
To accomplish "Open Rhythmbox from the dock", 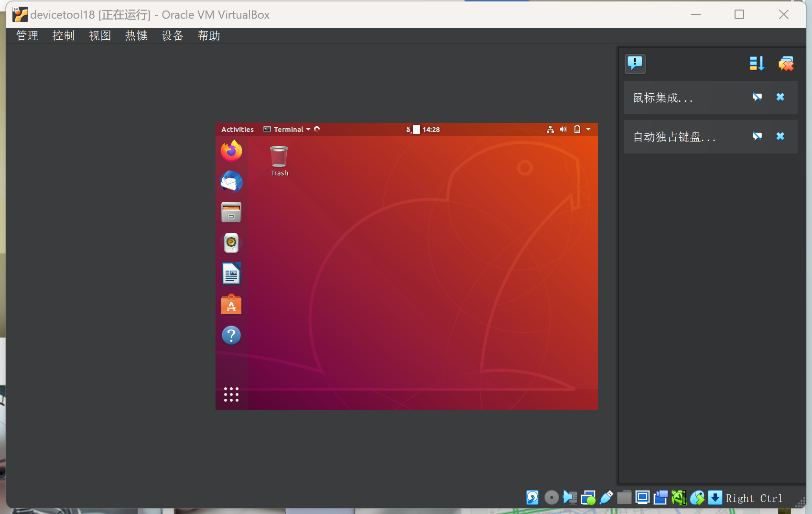I will [x=231, y=243].
